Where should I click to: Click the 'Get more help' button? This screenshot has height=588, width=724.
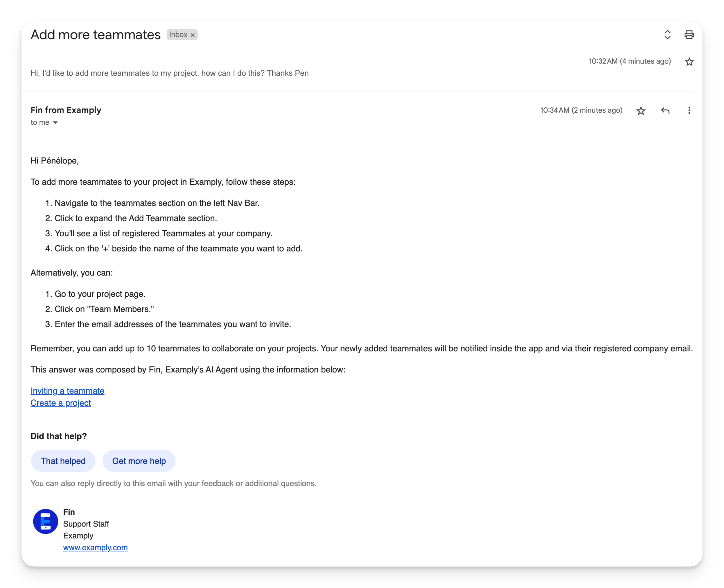coord(139,461)
